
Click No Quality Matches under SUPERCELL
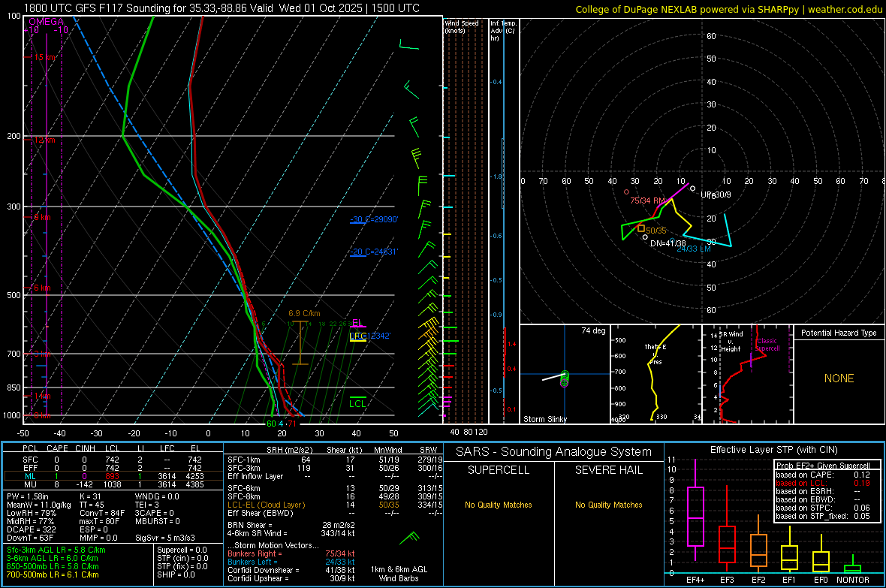(x=499, y=505)
